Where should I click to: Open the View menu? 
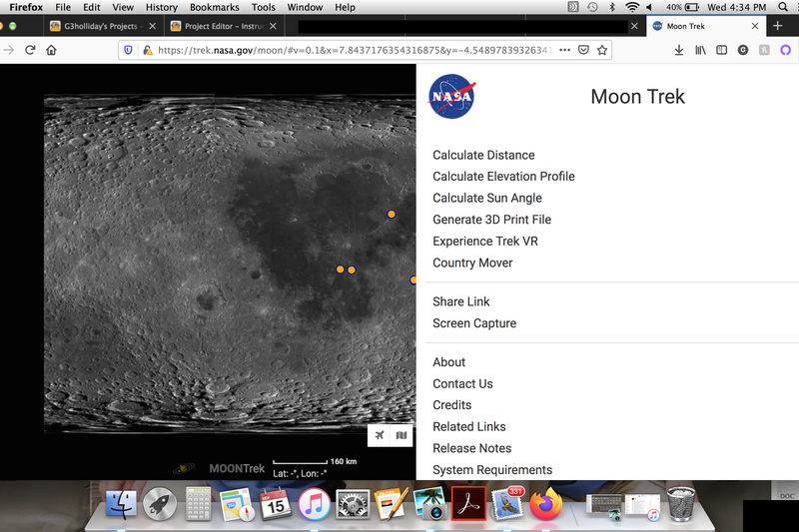[x=123, y=7]
